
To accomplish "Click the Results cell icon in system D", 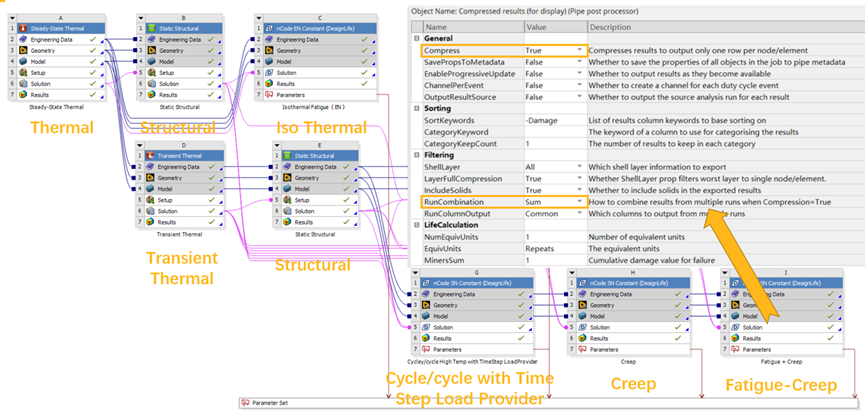I will click(x=149, y=222).
